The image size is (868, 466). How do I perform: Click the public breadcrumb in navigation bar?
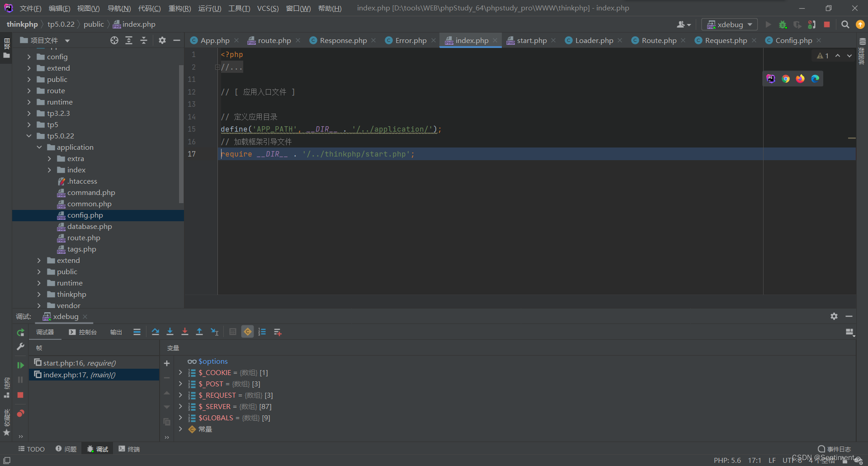click(x=94, y=24)
